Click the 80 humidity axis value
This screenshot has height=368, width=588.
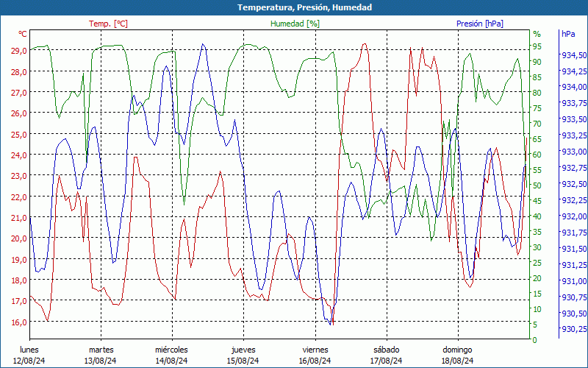click(x=537, y=93)
